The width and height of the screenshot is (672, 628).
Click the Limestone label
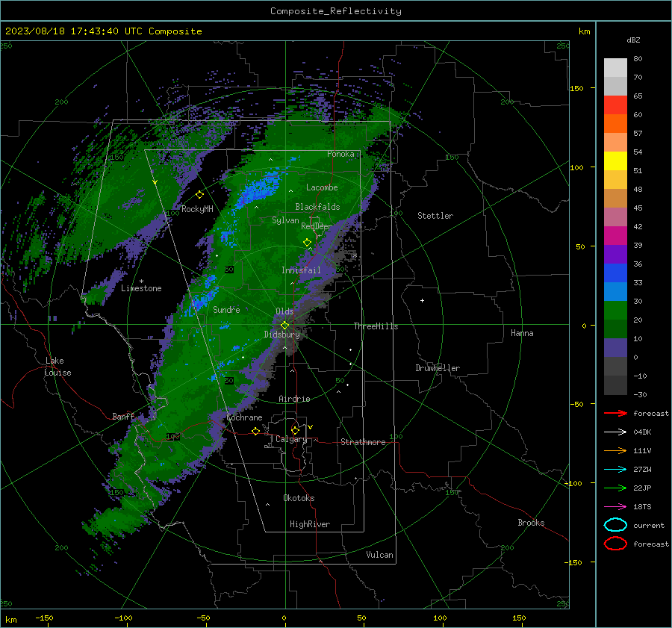141,288
